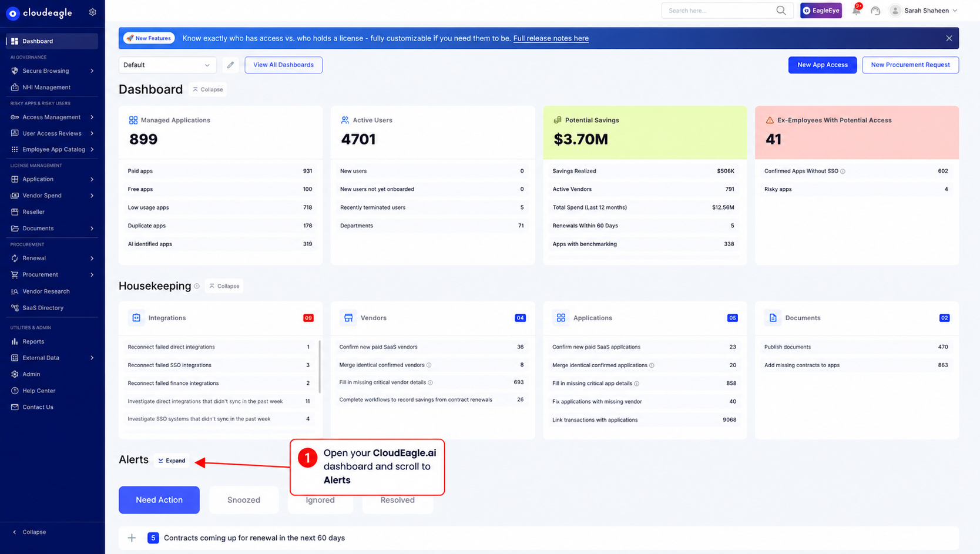
Task: Click the Vendors card store icon
Action: coord(348,318)
